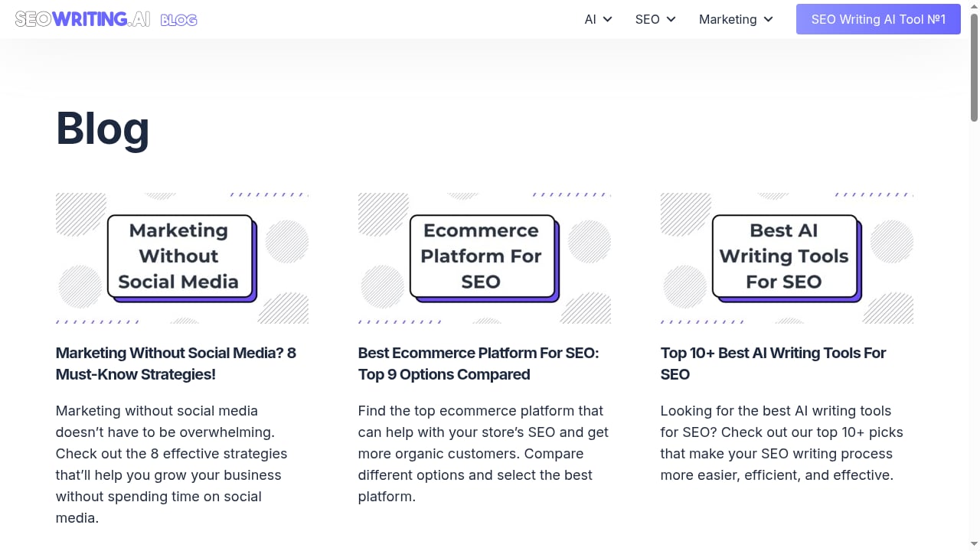Click excerpt starting 'Looking for the best AI writing tools'

[782, 443]
